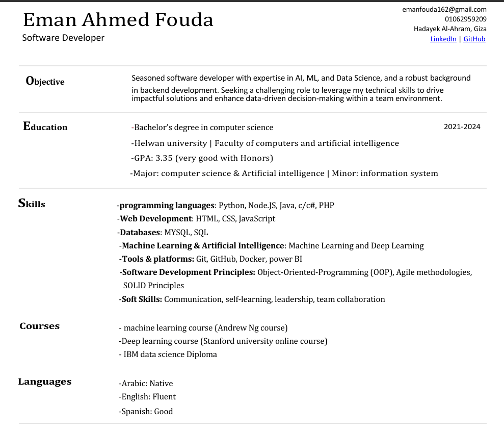Click the Languages section heading
The image size is (504, 430).
click(45, 382)
